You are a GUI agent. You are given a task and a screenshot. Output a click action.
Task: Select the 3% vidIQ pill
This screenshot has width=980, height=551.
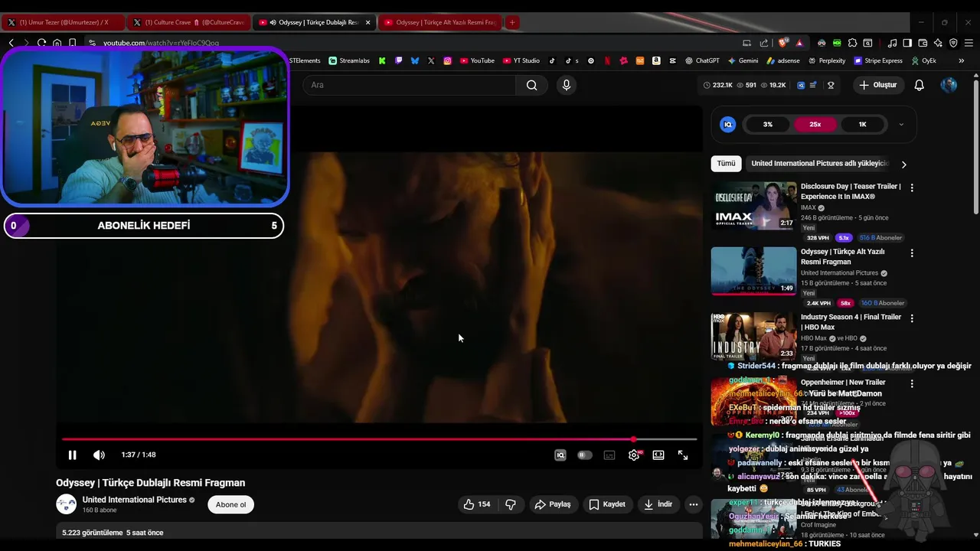(768, 124)
